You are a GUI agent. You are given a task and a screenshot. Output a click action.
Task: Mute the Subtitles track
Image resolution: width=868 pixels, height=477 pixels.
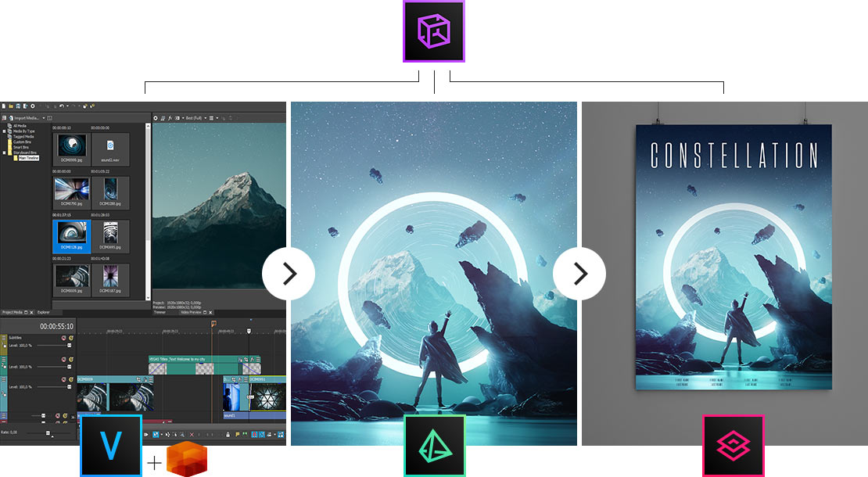63,339
